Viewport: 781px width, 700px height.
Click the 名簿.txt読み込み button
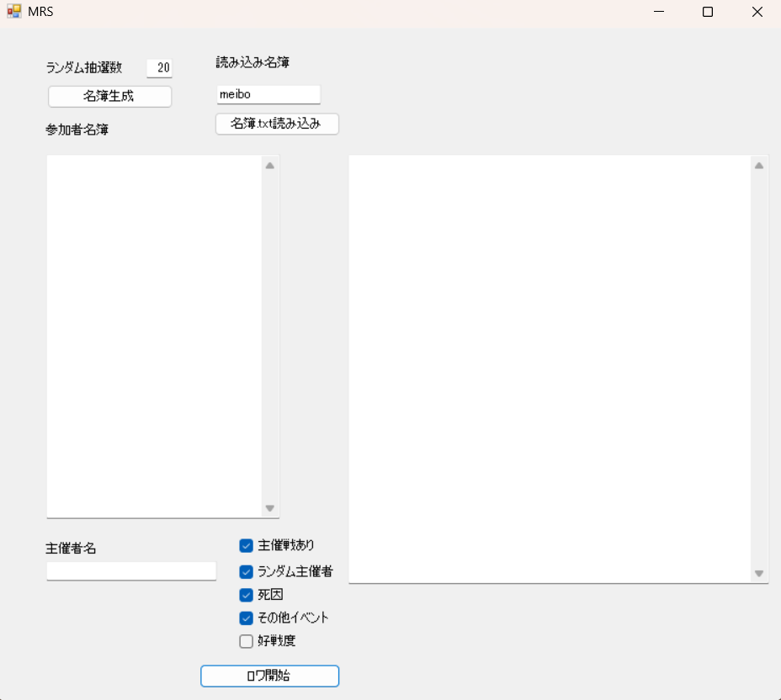277,124
